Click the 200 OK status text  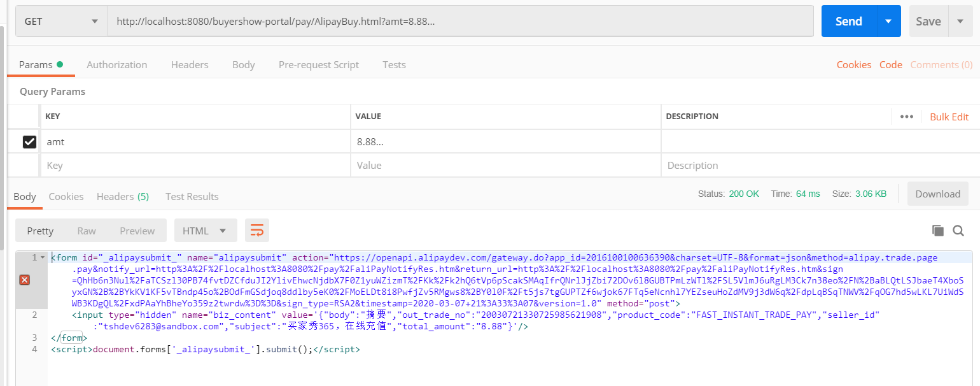click(x=744, y=194)
